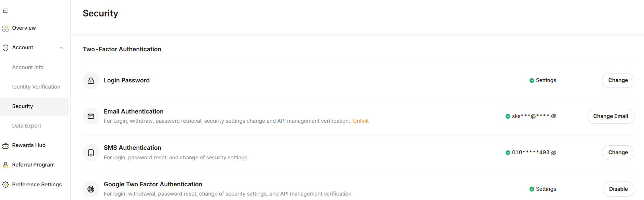Unlink the email authentication
Image resolution: width=644 pixels, height=200 pixels.
coord(360,121)
